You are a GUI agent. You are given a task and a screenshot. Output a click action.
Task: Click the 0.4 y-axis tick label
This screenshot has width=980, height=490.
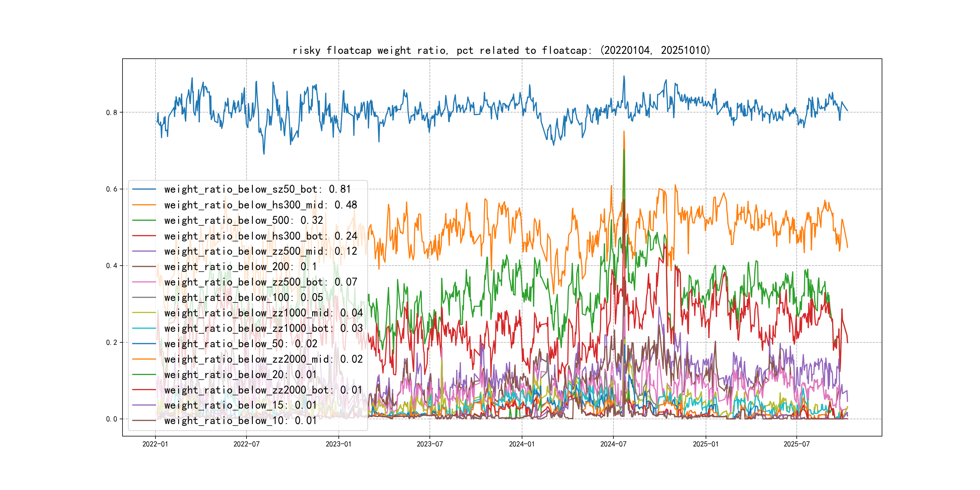pyautogui.click(x=111, y=266)
